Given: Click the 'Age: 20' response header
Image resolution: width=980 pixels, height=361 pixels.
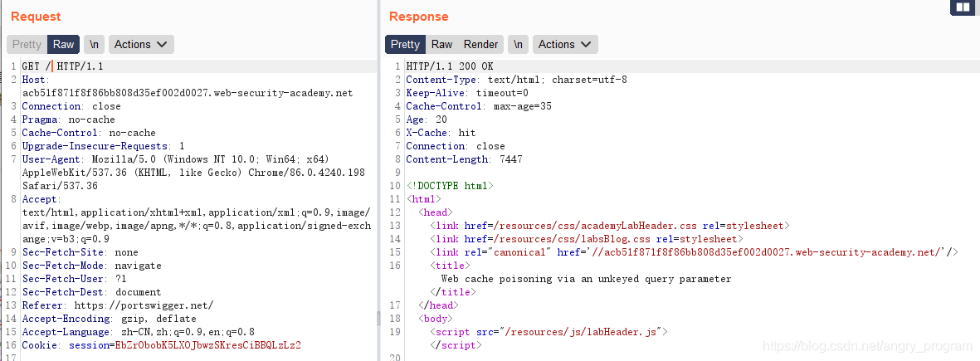Looking at the screenshot, I should 427,120.
